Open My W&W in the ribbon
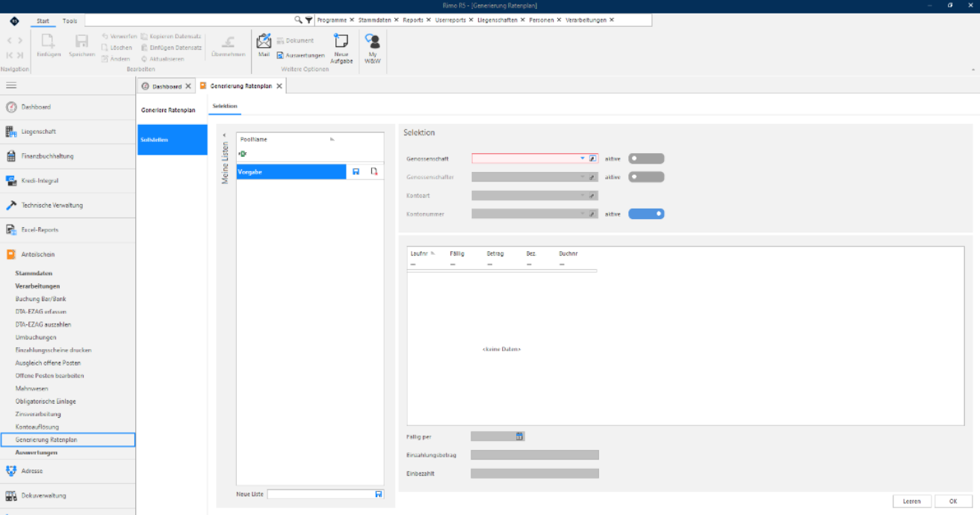 click(372, 48)
